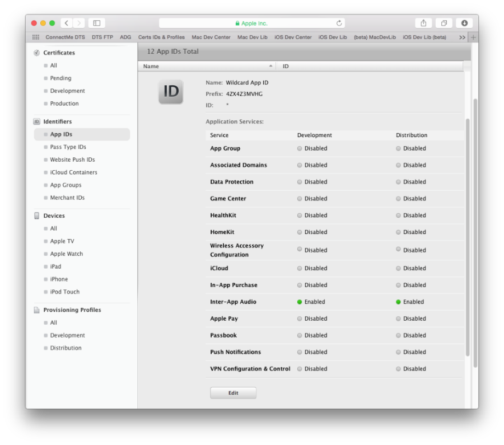
Task: Open Distribution under Provisioning Profiles
Action: [x=66, y=348]
